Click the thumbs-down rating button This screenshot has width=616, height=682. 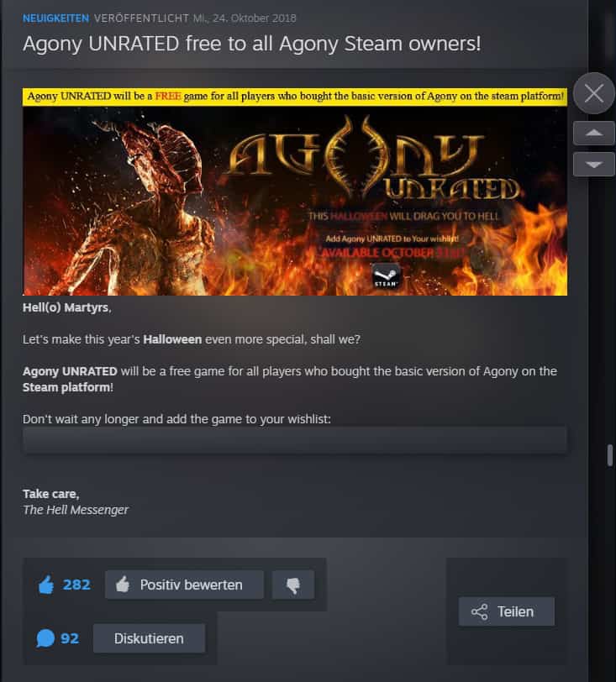(293, 585)
